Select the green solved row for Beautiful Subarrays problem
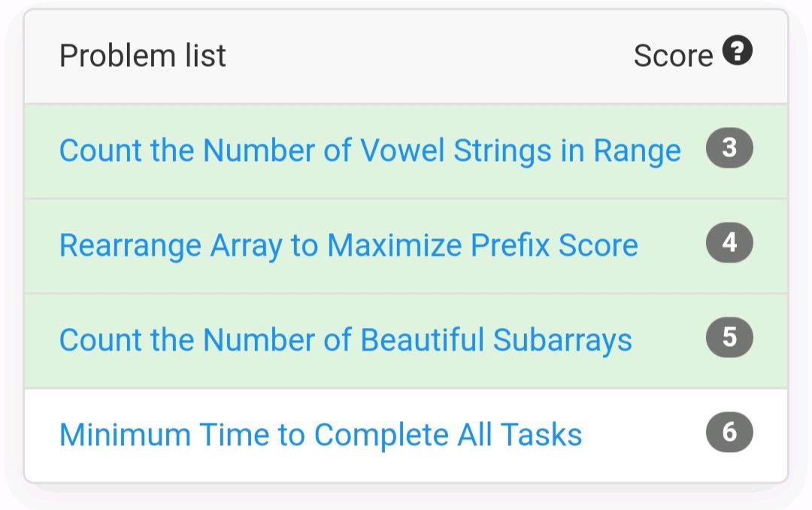 (x=406, y=341)
